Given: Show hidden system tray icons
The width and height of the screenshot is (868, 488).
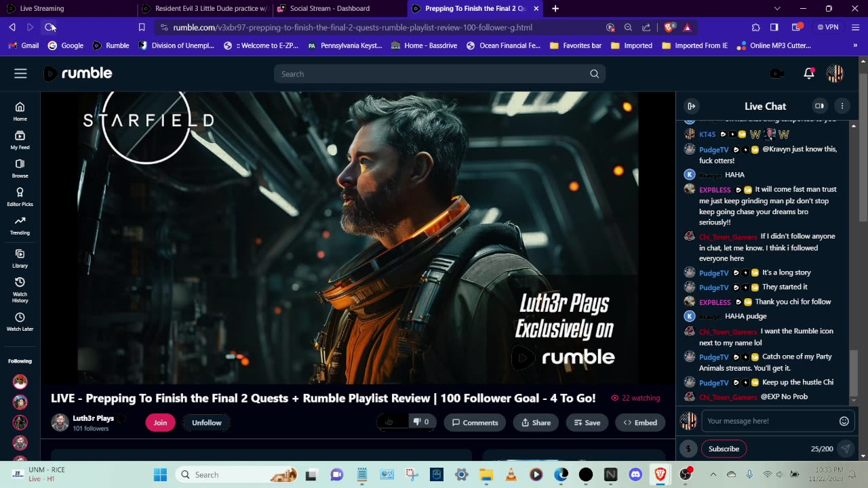Looking at the screenshot, I should (713, 474).
